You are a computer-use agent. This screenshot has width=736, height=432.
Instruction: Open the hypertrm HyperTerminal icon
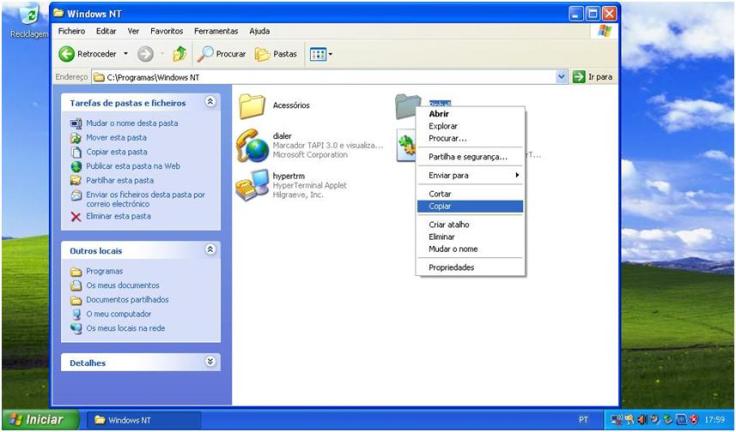(x=251, y=185)
